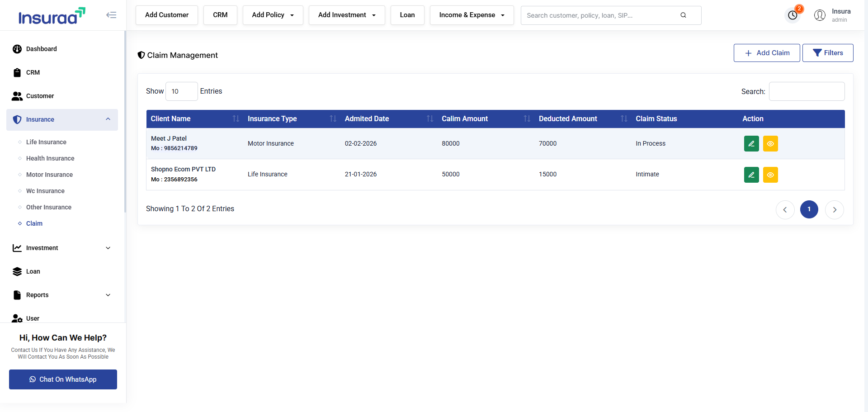Click the search magnifier icon
Screen dimensions: 868x412
pyautogui.click(x=683, y=15)
